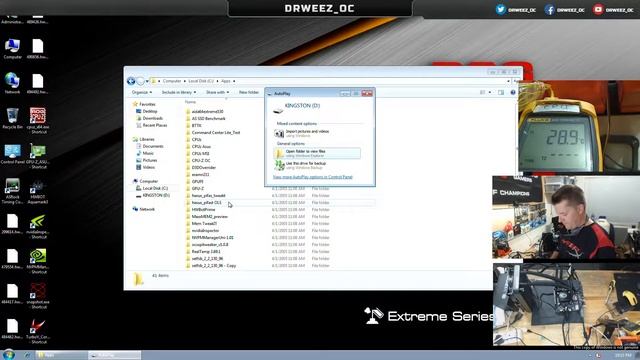The image size is (640, 360).
Task: Select Recent Places under Favorites
Action: point(154,125)
